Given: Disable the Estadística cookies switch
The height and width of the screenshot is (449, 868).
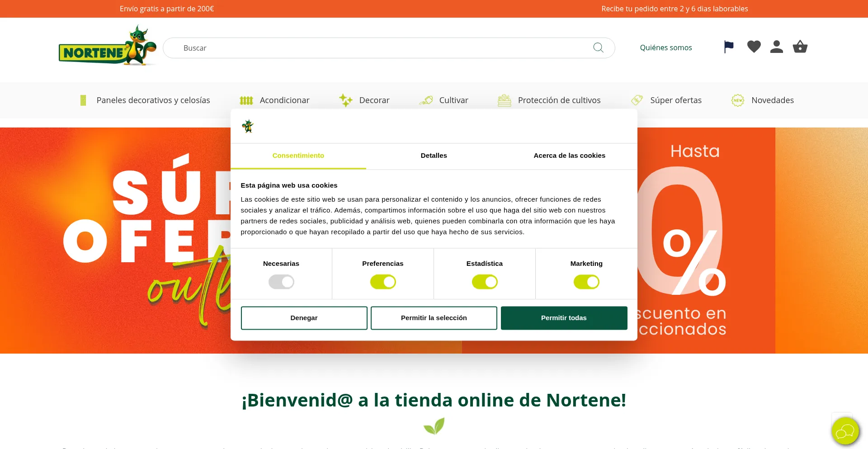Looking at the screenshot, I should 485,282.
